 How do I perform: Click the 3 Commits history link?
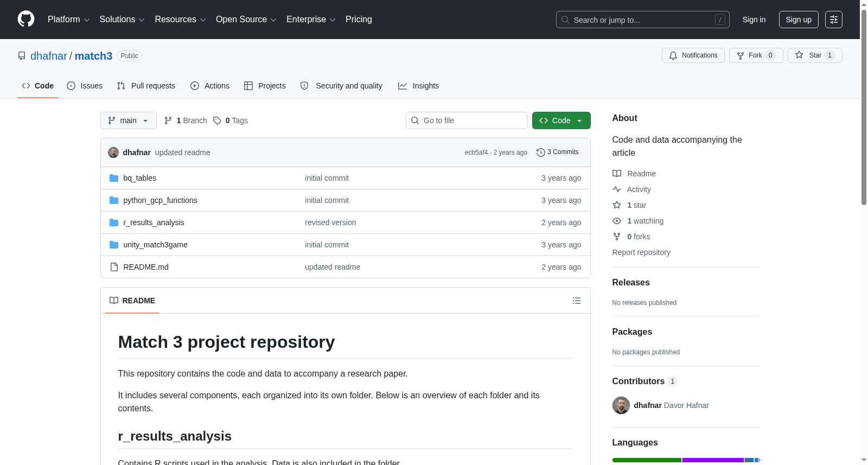tap(557, 152)
